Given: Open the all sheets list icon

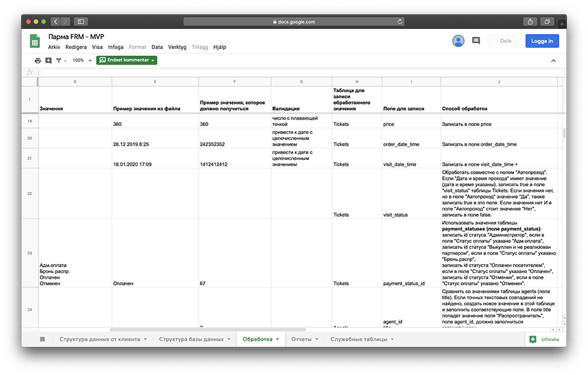Looking at the screenshot, I should click(x=42, y=339).
